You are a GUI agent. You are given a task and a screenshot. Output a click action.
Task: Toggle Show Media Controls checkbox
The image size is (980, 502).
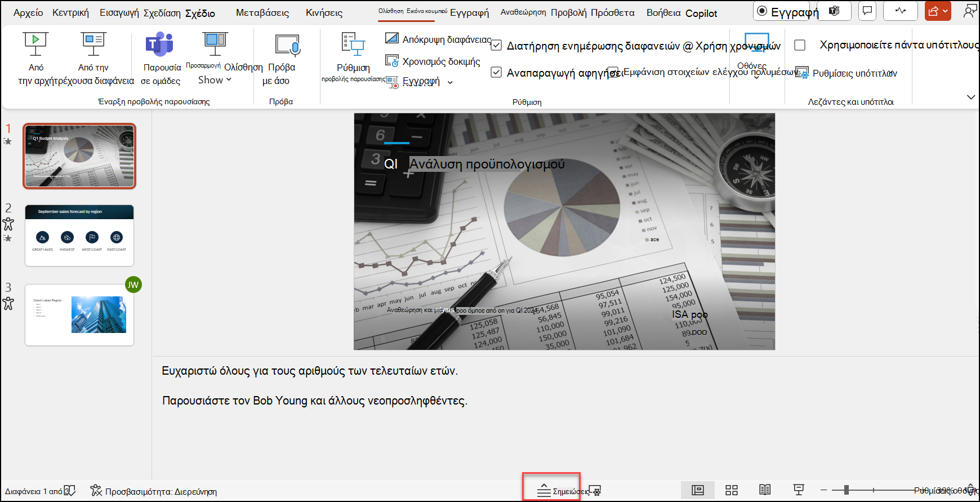(614, 72)
